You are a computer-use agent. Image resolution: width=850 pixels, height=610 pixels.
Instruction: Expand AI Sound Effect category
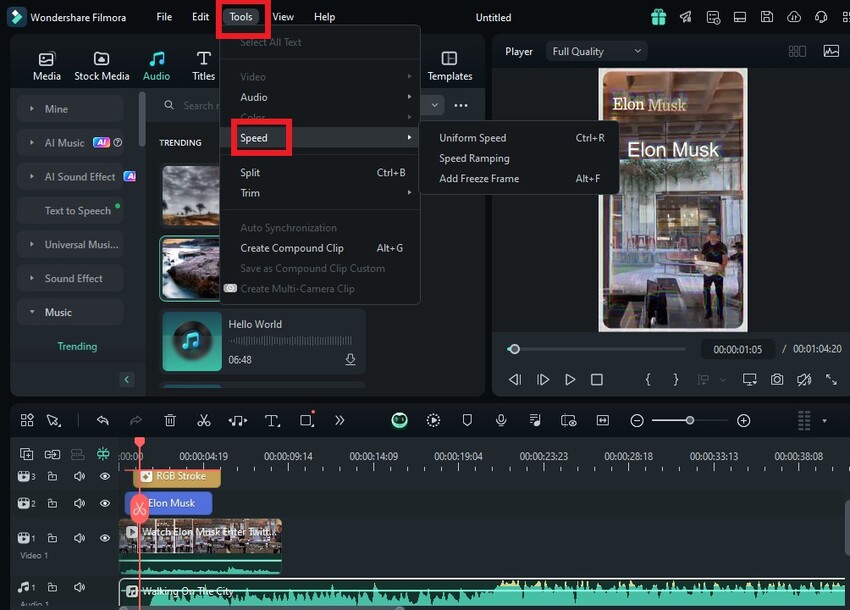[x=32, y=177]
